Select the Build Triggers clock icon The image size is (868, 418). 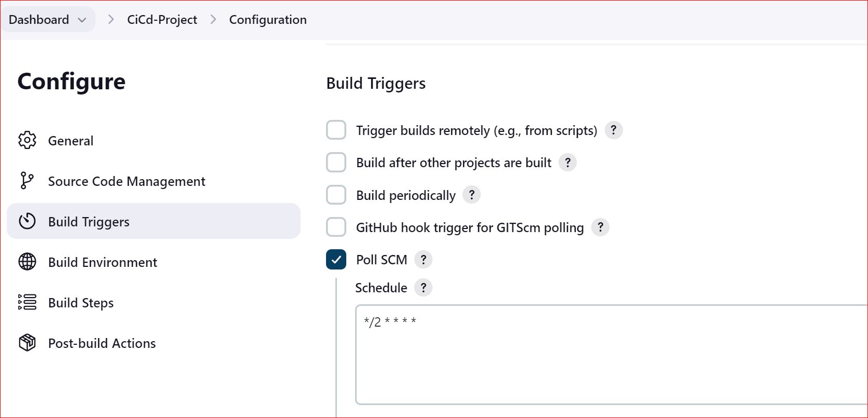27,221
